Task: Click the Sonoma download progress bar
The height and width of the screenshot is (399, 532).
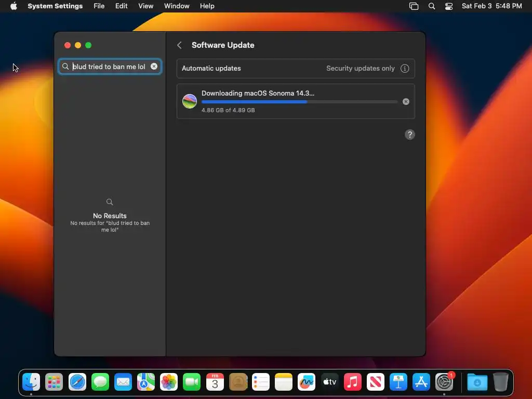Action: click(299, 102)
